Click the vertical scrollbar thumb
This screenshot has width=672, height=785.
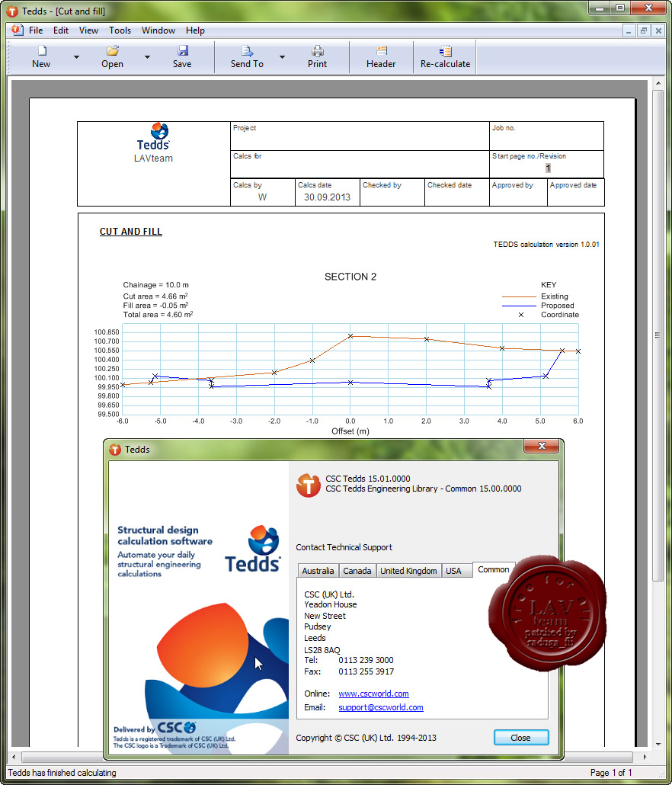[658, 335]
